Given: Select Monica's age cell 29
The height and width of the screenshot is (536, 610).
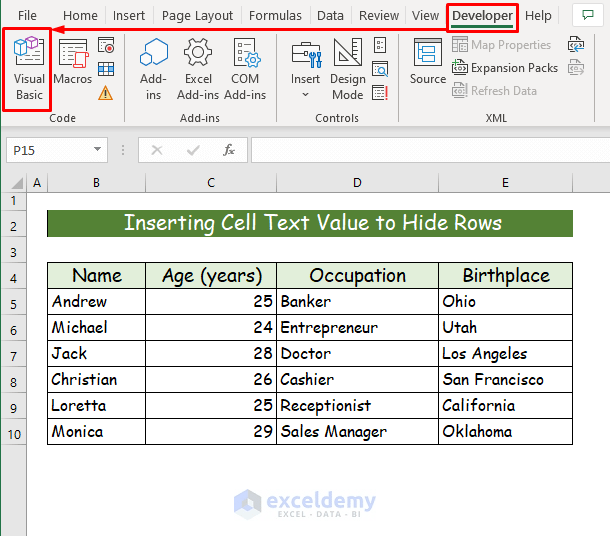Looking at the screenshot, I should 211,432.
